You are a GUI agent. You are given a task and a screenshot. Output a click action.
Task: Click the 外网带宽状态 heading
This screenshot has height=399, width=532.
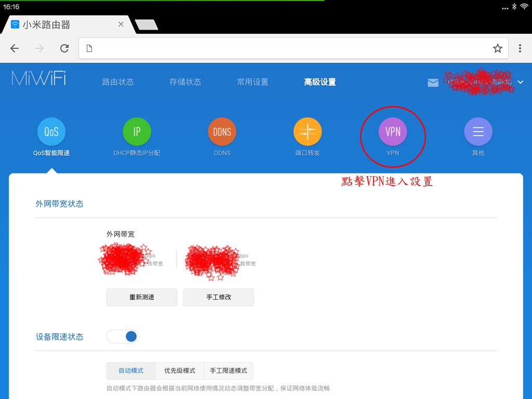coord(59,204)
